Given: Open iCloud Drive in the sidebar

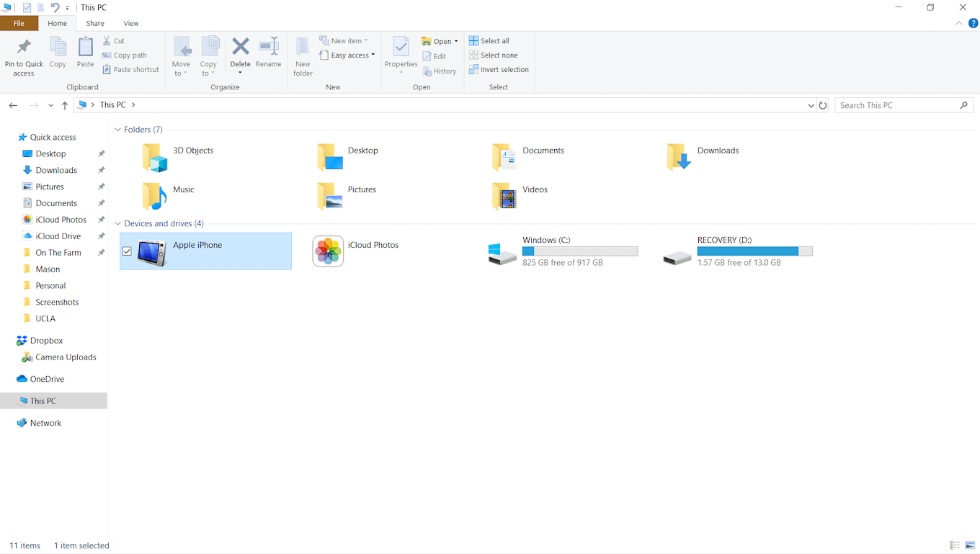Looking at the screenshot, I should 58,236.
